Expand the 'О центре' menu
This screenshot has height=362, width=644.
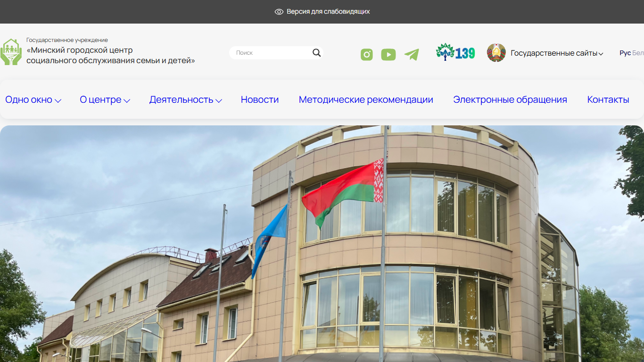click(105, 100)
